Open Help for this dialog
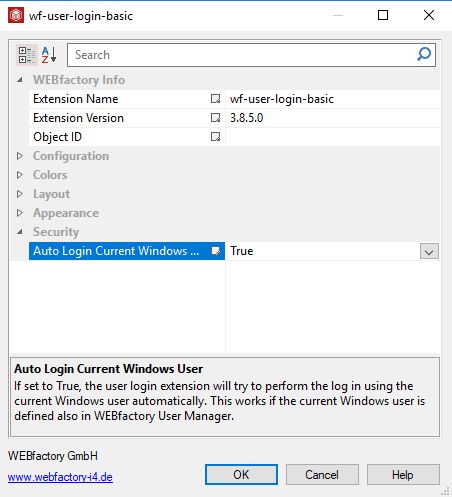452x497 pixels. [x=403, y=475]
